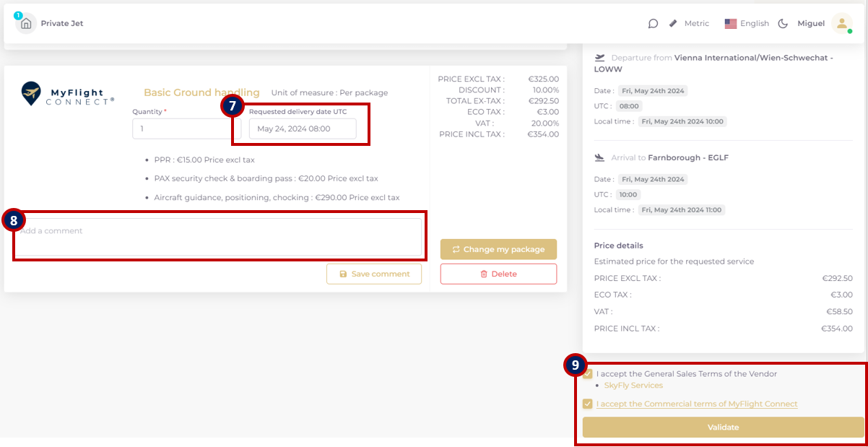Click the home icon in header
Viewport: 868px width, 447px height.
click(x=26, y=24)
